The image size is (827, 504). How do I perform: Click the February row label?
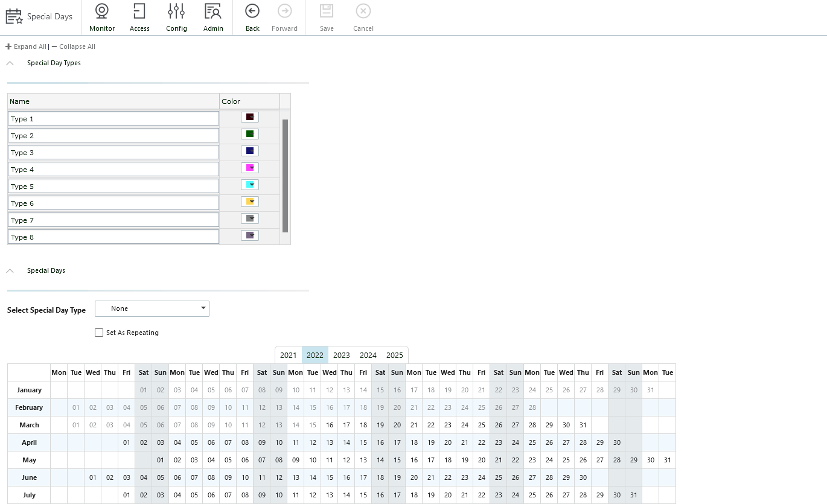point(29,407)
